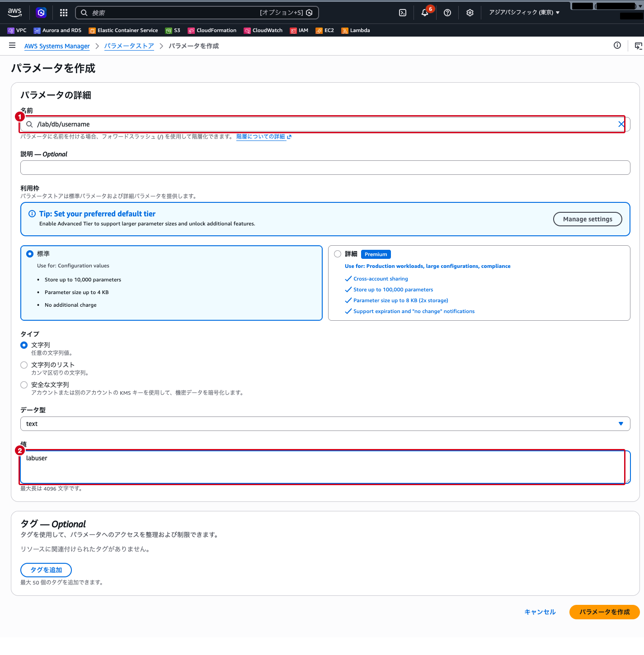Image resolution: width=644 pixels, height=655 pixels.
Task: Open the CloudFormation shortcut
Action: (x=212, y=31)
